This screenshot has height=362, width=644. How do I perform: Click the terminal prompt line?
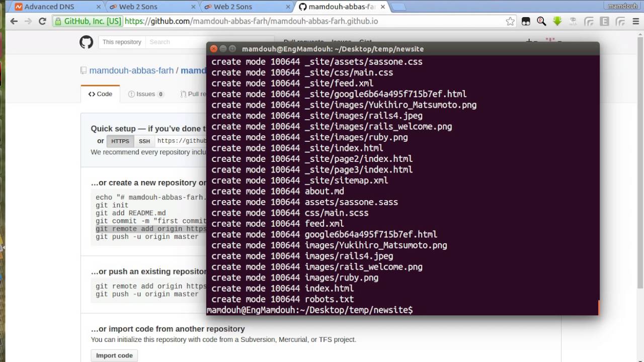[309, 310]
